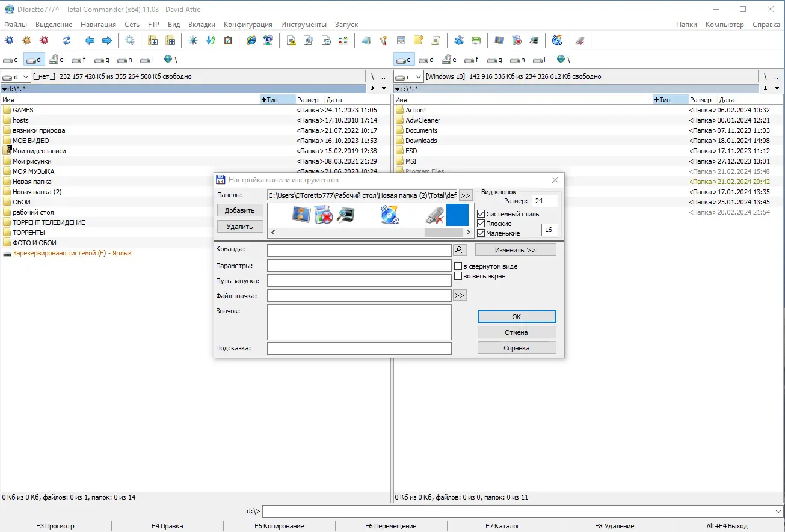Click the pack files icon with down arrow

click(153, 40)
